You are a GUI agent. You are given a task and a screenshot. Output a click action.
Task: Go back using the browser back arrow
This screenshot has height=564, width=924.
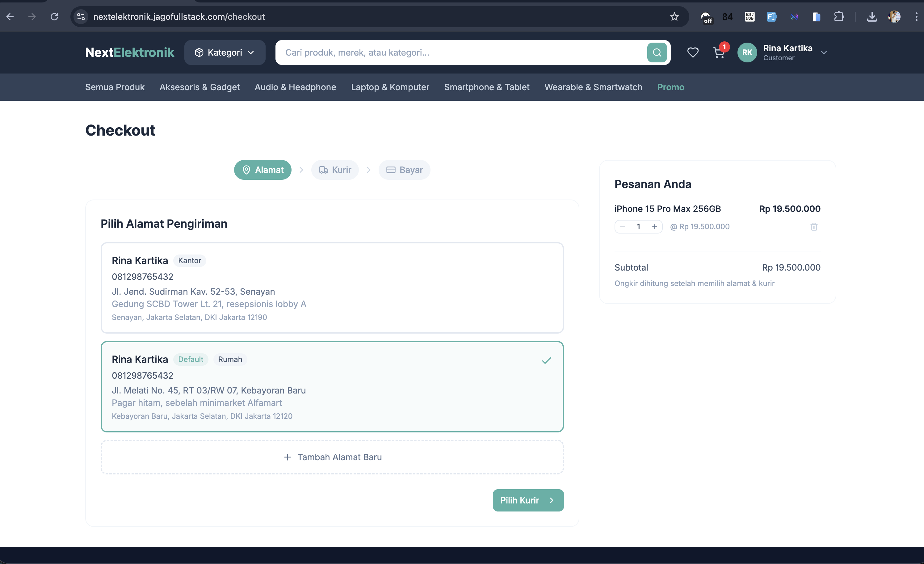pyautogui.click(x=10, y=16)
